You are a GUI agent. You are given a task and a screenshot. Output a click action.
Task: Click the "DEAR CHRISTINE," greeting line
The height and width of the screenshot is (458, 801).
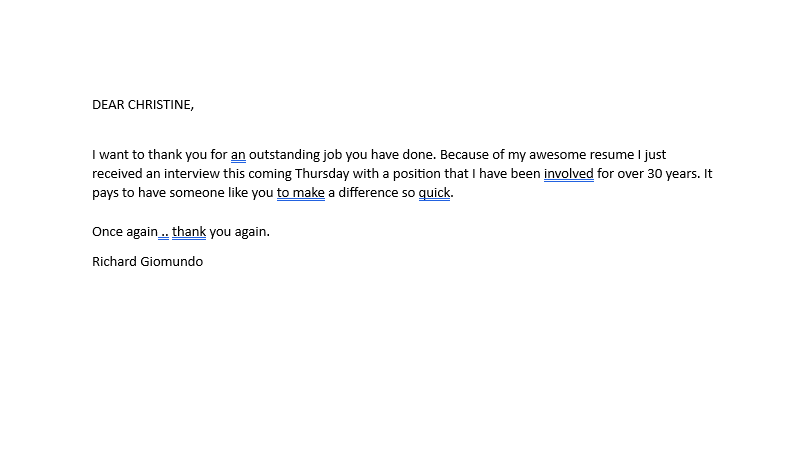(143, 104)
